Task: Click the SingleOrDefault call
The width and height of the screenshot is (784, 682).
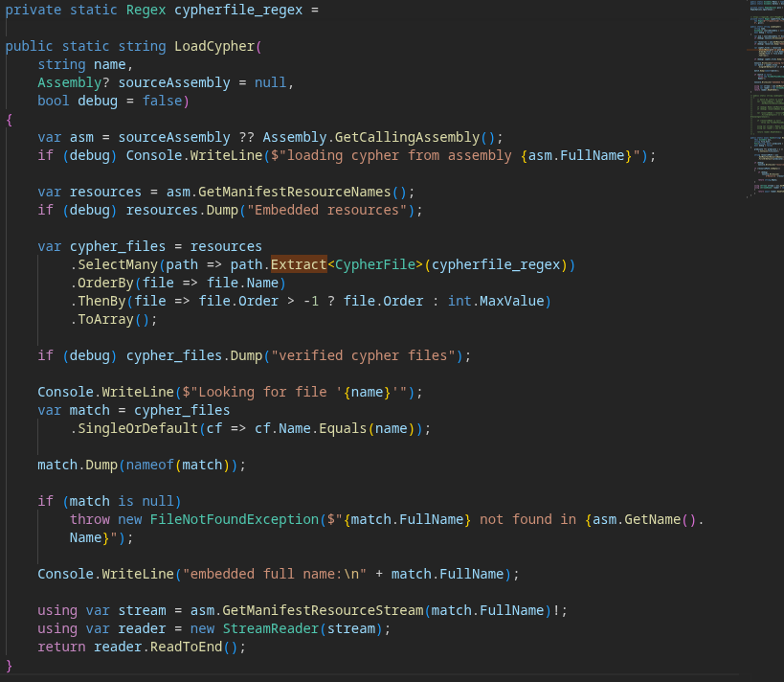Action: [x=138, y=428]
